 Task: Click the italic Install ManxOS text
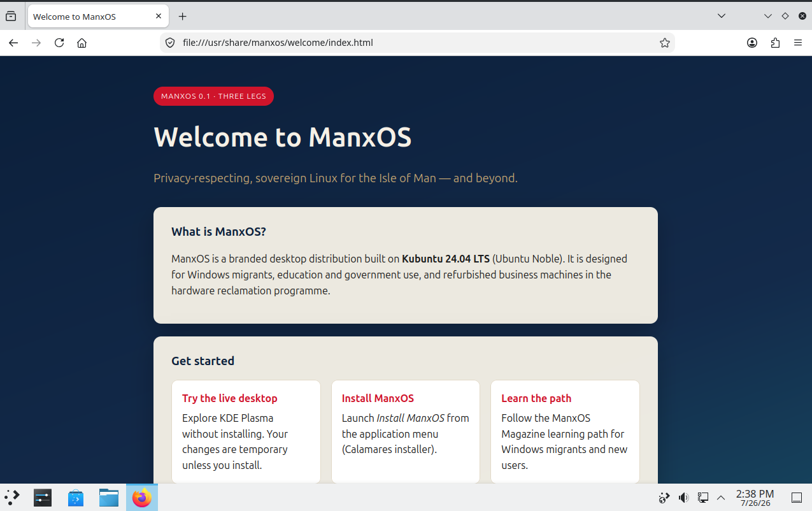click(410, 418)
